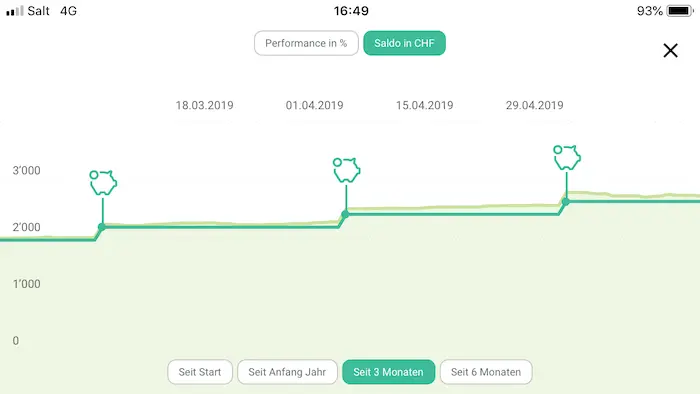Choose the Seit 6 Monaten range
Screen dimensions: 700x394
pos(486,372)
